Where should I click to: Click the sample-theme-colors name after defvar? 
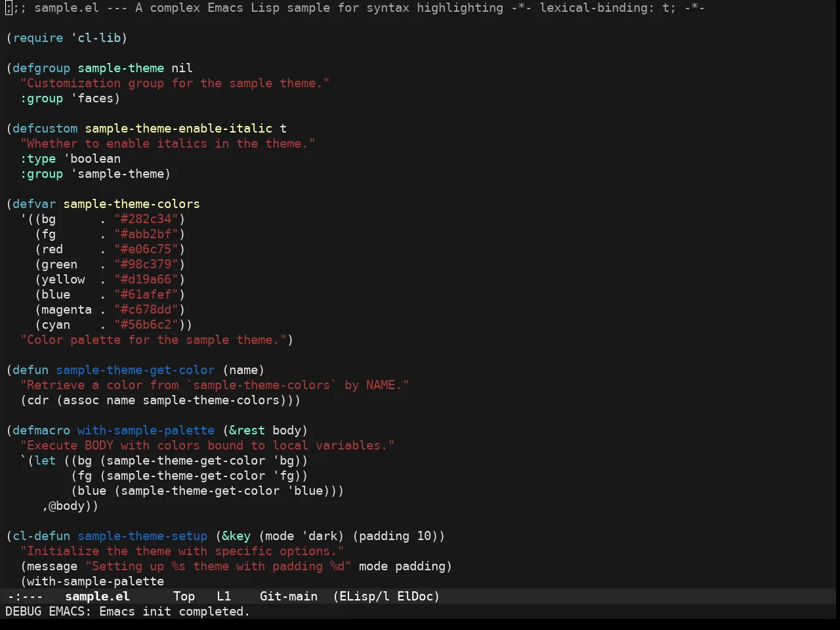(x=131, y=203)
